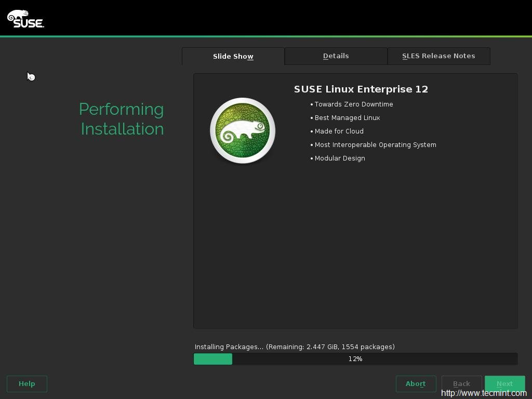
Task: Open the Help button
Action: click(27, 384)
